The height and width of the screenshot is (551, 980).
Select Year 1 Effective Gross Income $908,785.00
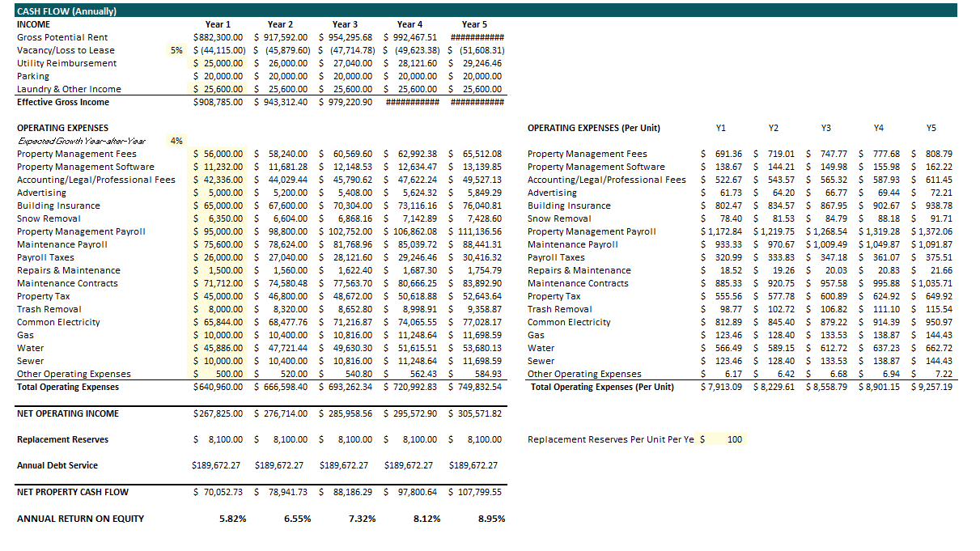click(x=218, y=102)
